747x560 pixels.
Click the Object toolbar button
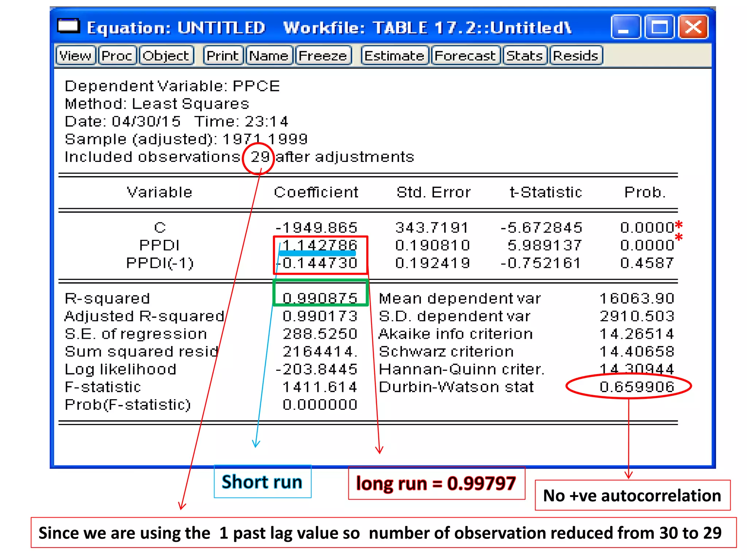[x=166, y=56]
